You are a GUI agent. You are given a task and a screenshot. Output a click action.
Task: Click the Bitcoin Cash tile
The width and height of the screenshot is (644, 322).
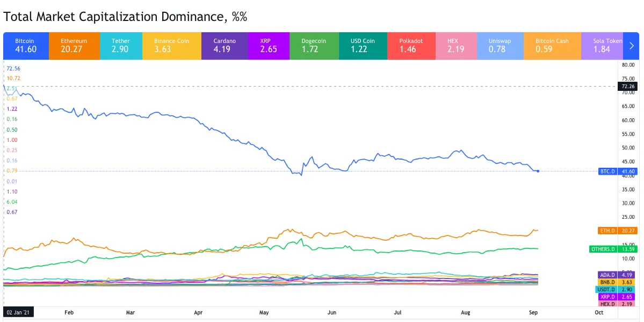(x=552, y=46)
